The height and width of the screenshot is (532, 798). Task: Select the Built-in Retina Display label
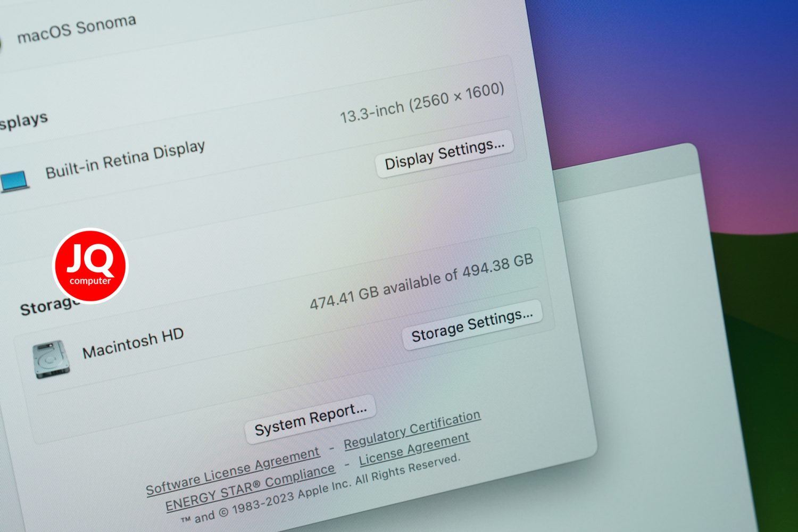coord(126,160)
